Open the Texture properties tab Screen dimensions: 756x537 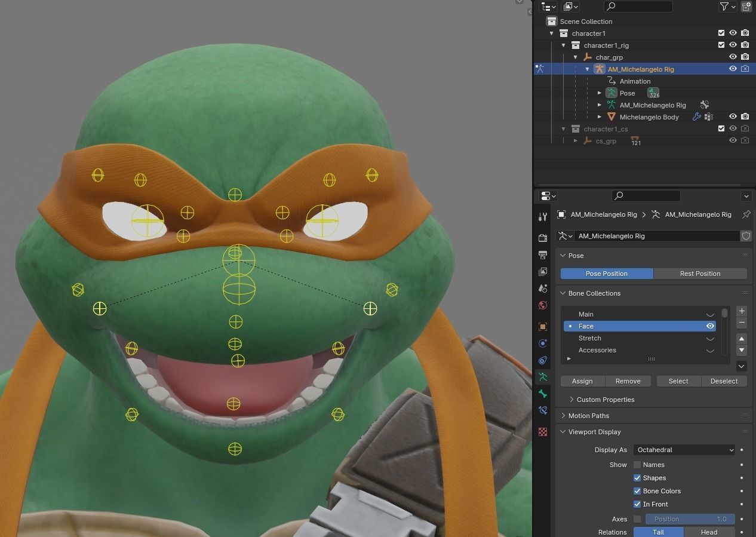click(x=543, y=431)
